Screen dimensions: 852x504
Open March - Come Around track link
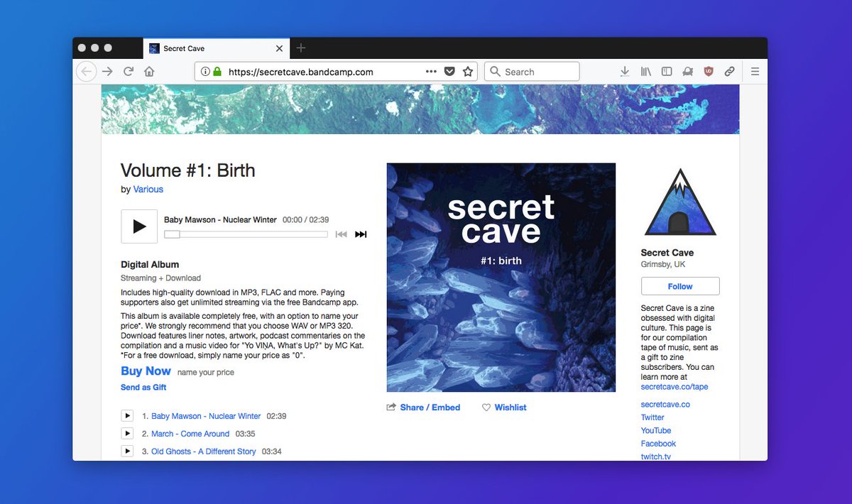pos(190,434)
